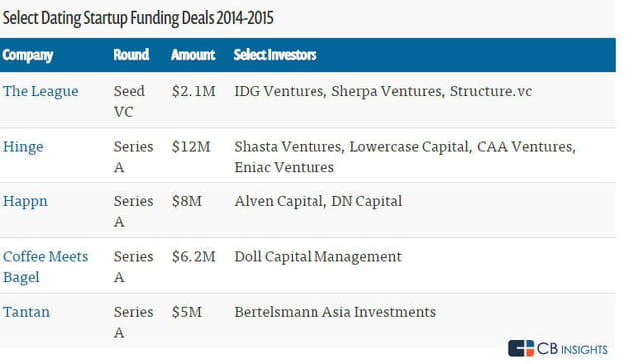Open The League company link
The height and width of the screenshot is (364, 629).
[x=41, y=91]
